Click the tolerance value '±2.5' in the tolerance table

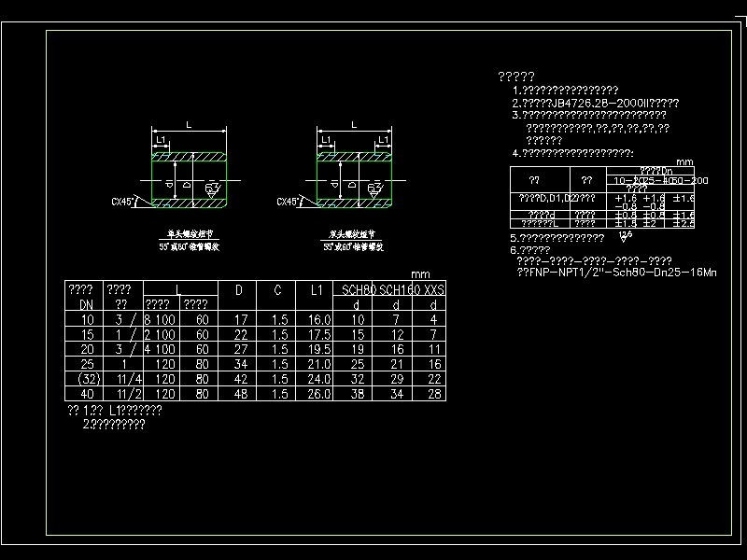pyautogui.click(x=684, y=223)
